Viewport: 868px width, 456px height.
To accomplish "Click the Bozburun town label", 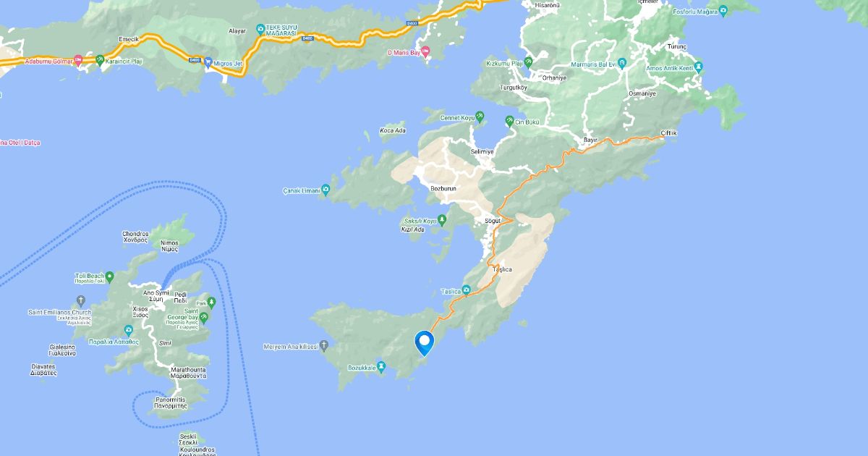I will (x=444, y=188).
